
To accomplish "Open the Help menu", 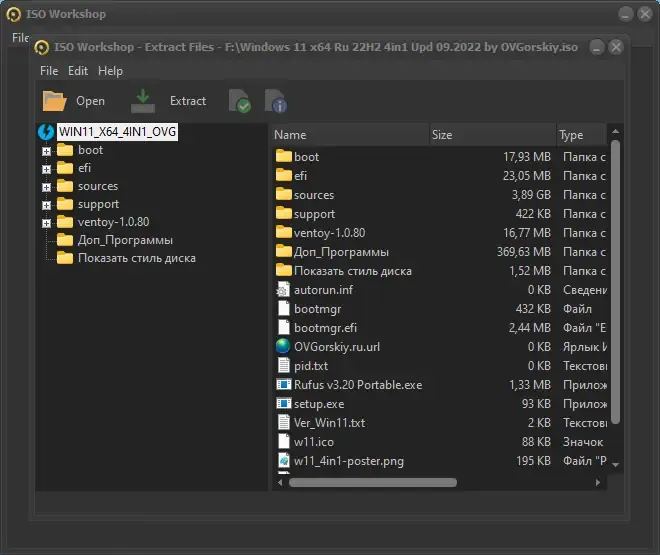I will (110, 71).
